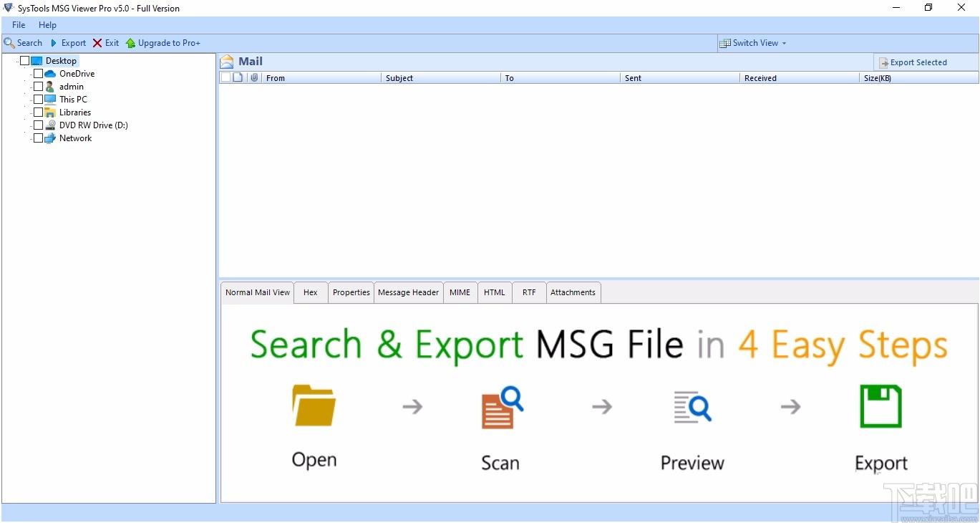
Task: Sort by the Received column header
Action: coord(800,78)
